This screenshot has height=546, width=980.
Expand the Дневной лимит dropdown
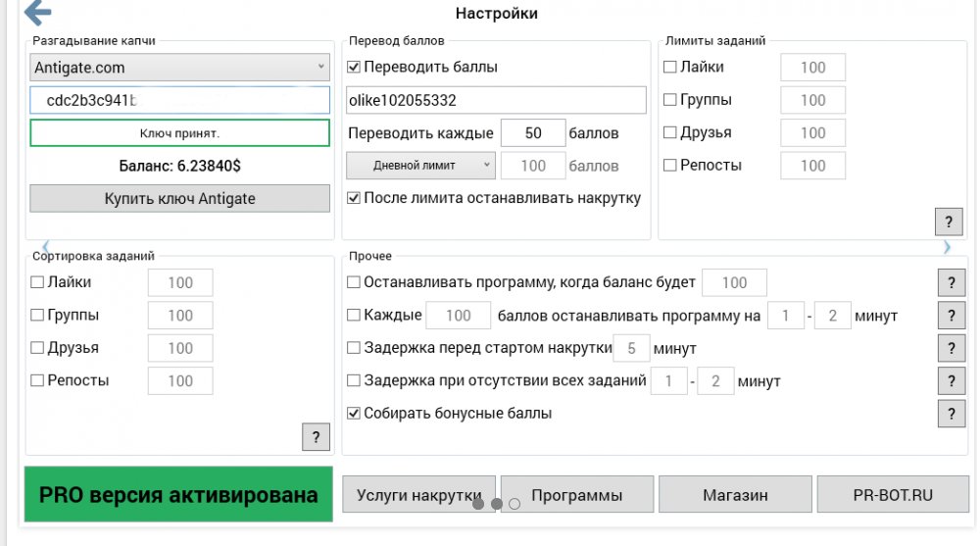point(420,166)
